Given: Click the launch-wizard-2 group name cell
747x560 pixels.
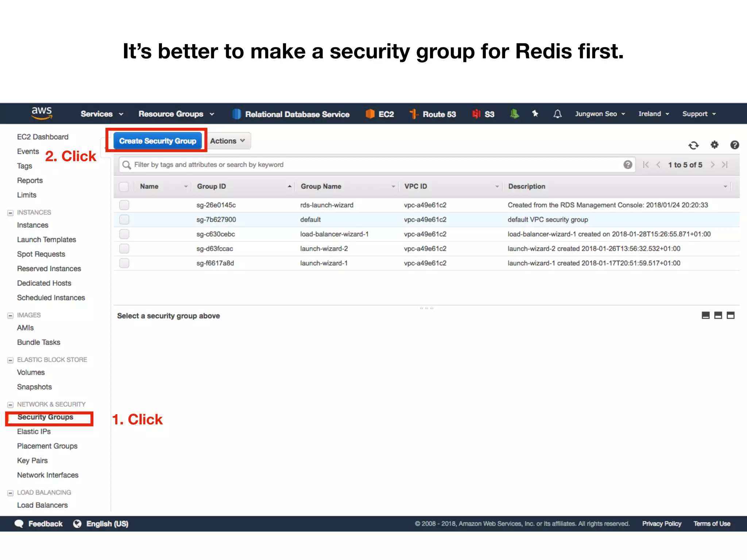Looking at the screenshot, I should pos(324,249).
